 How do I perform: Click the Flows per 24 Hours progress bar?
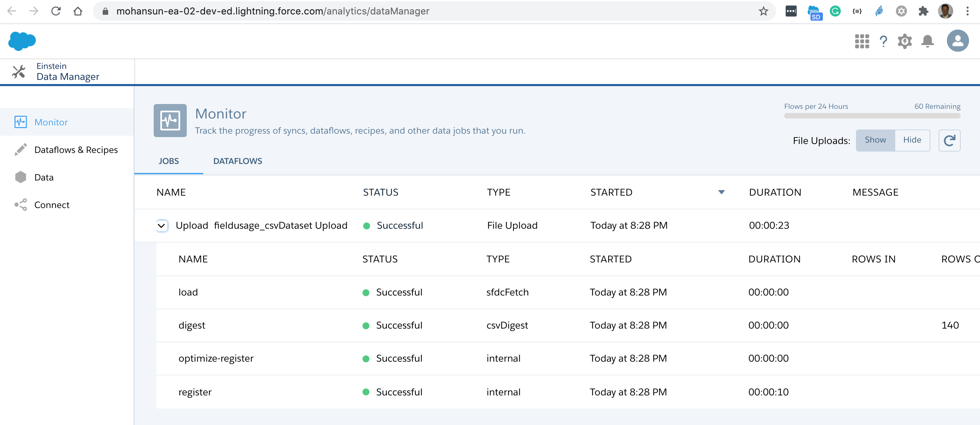click(x=872, y=116)
